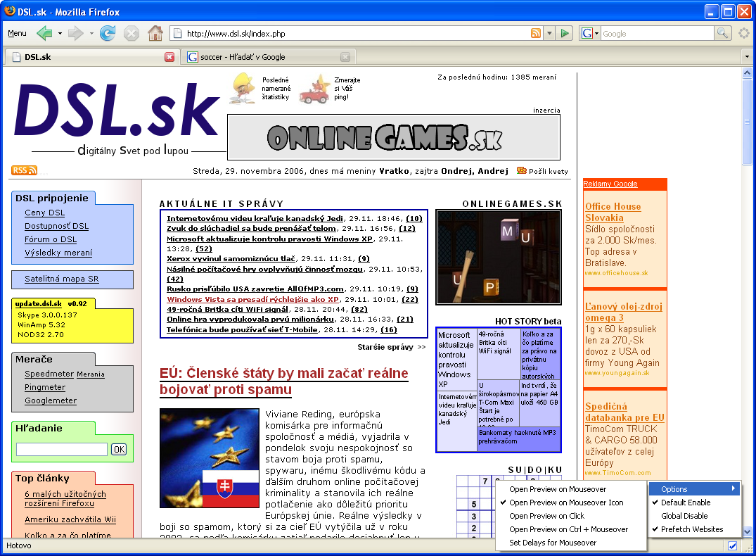Open the list all tabs dropdown
The width and height of the screenshot is (756, 556).
click(747, 57)
